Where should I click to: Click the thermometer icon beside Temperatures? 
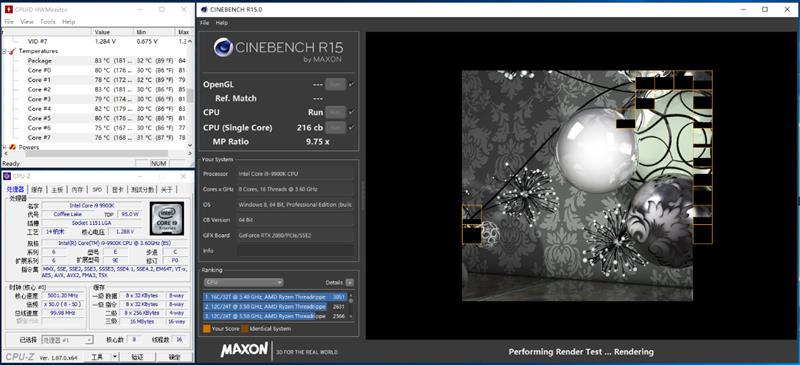point(12,51)
